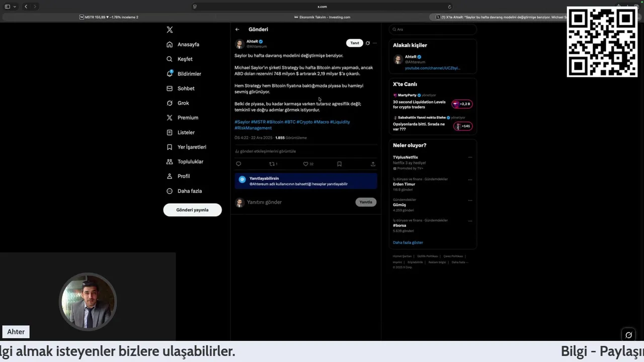Open options menu for Gümüş trend

click(x=470, y=200)
